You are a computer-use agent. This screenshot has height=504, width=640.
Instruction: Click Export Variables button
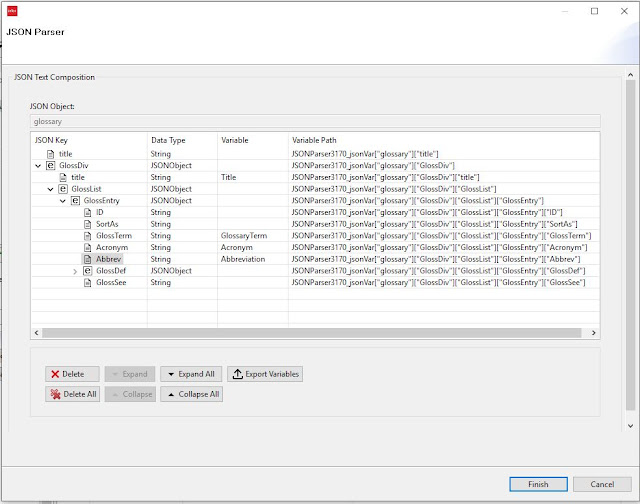[x=265, y=374]
